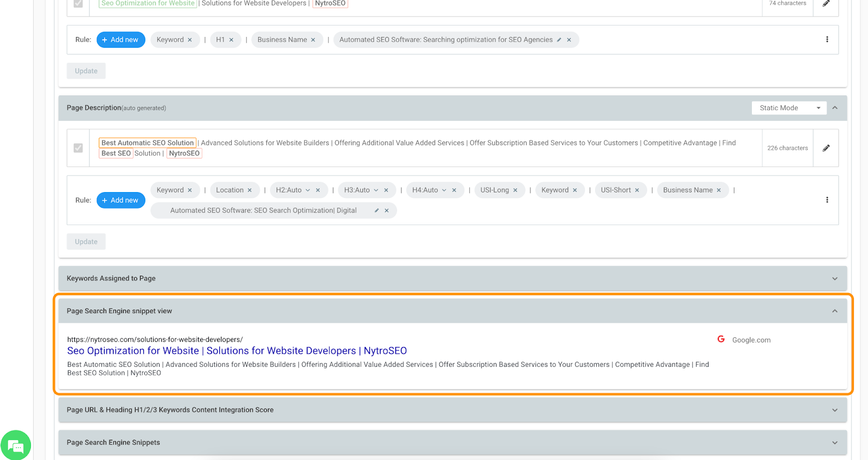Remove Keyword chip from title rule
This screenshot has height=460, width=868.
coord(190,40)
